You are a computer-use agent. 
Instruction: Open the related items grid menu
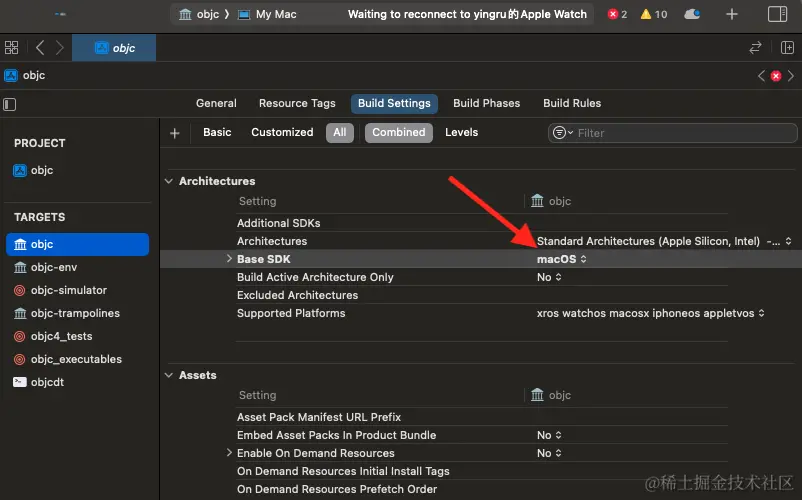point(11,48)
